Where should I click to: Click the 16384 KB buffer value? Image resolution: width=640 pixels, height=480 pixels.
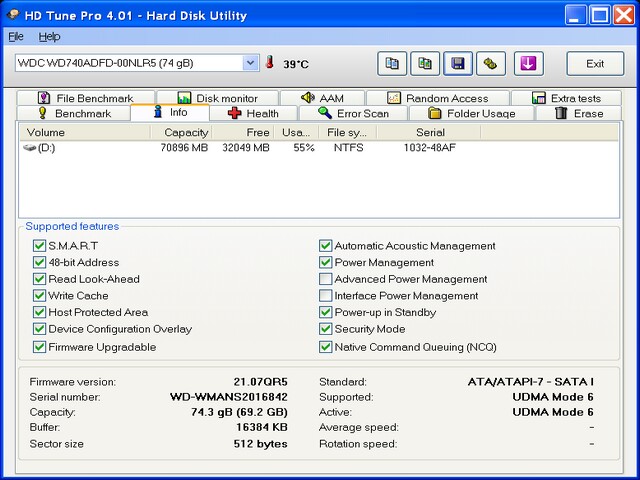click(x=262, y=427)
